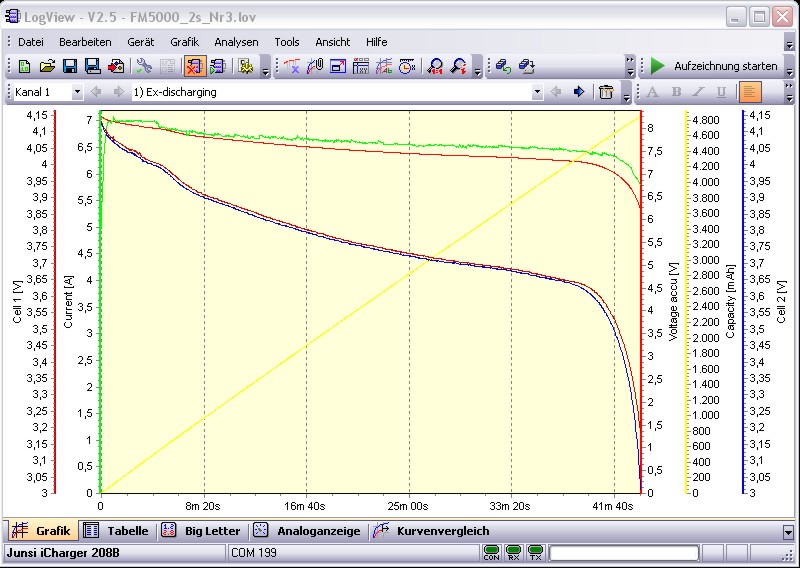Expand the eraser toolbar overflow chevron
The image size is (800, 568).
click(631, 66)
